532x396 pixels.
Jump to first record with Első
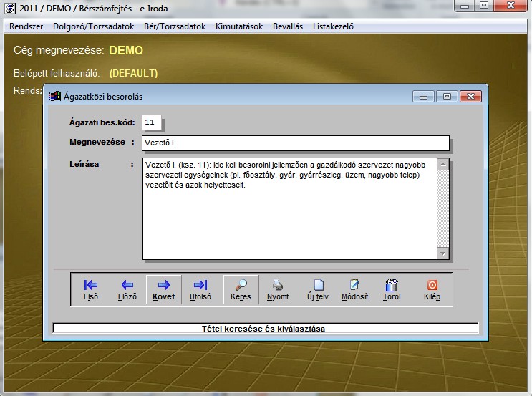click(x=91, y=289)
